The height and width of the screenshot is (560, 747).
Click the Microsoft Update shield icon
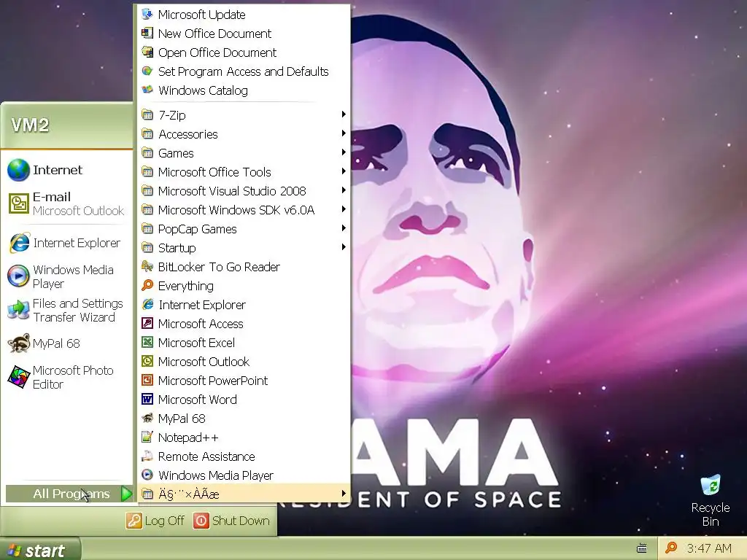pyautogui.click(x=147, y=15)
